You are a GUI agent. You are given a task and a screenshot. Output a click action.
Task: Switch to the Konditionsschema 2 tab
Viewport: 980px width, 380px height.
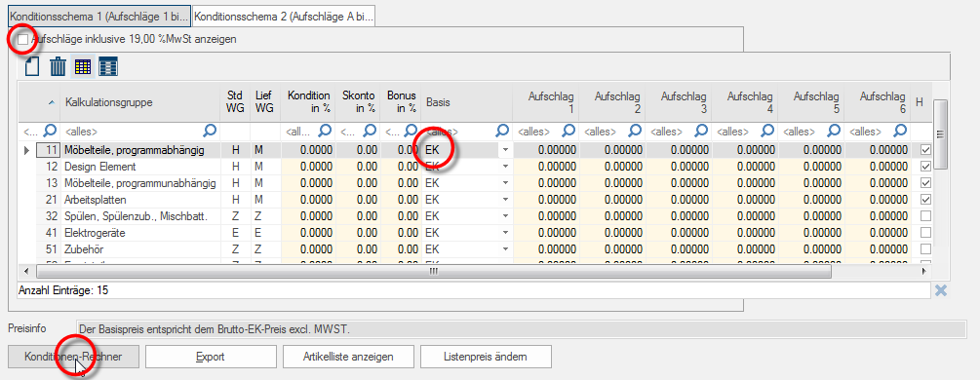pyautogui.click(x=285, y=17)
